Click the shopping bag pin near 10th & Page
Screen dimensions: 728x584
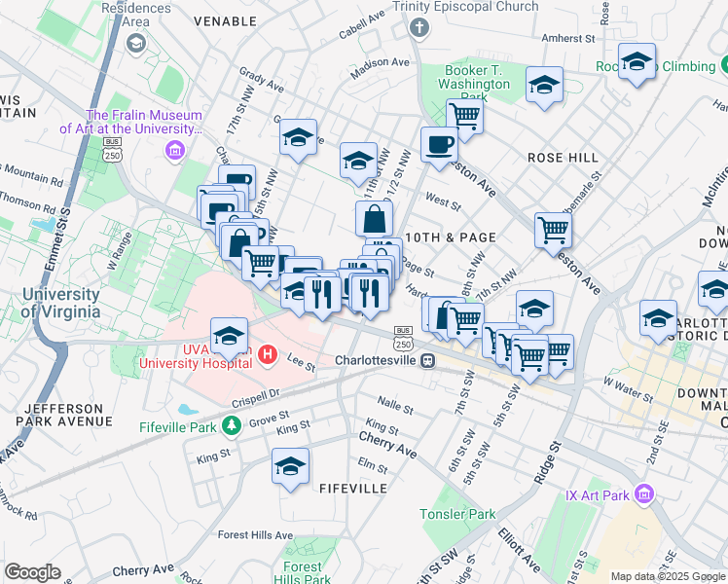[374, 220]
